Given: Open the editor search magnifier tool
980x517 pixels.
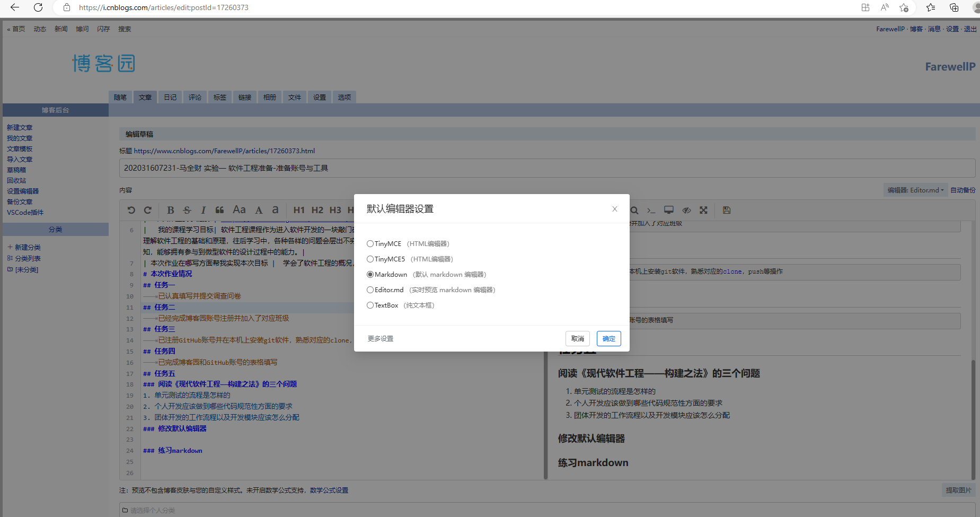Looking at the screenshot, I should (634, 210).
